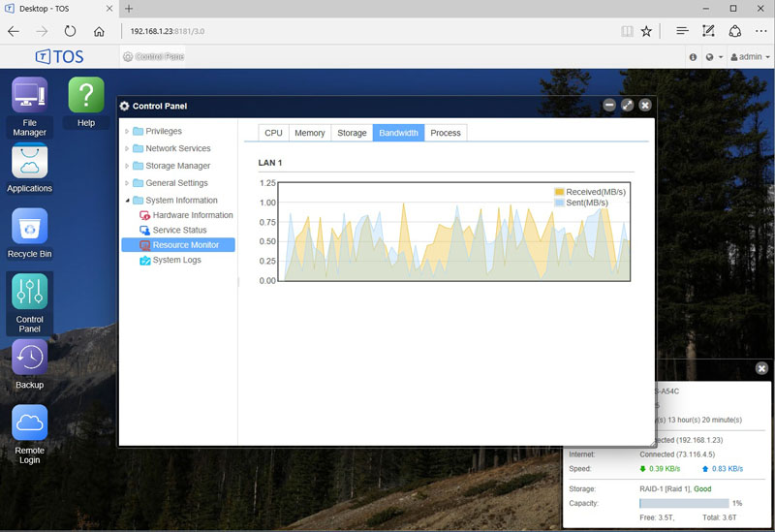The image size is (775, 532).
Task: Expand the Privileges tree node
Action: coord(127,132)
